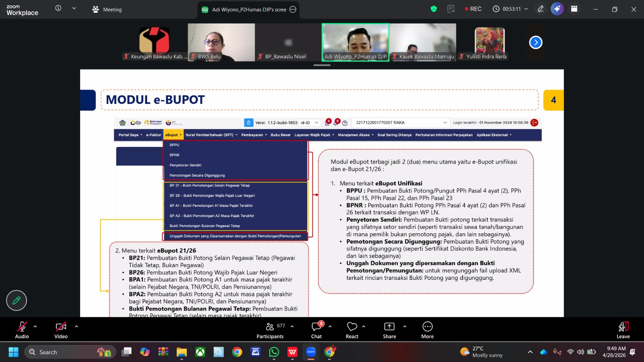The image size is (644, 362).
Task: Click the green encryption shield icon
Action: point(433,9)
